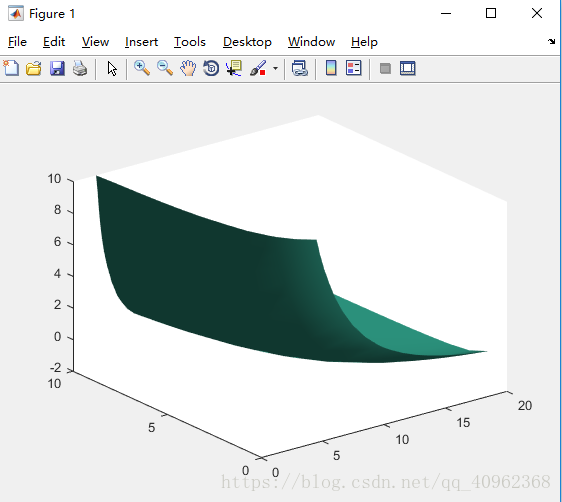Select the Pan hand tool
Viewport: 562px width, 502px height.
click(x=188, y=68)
